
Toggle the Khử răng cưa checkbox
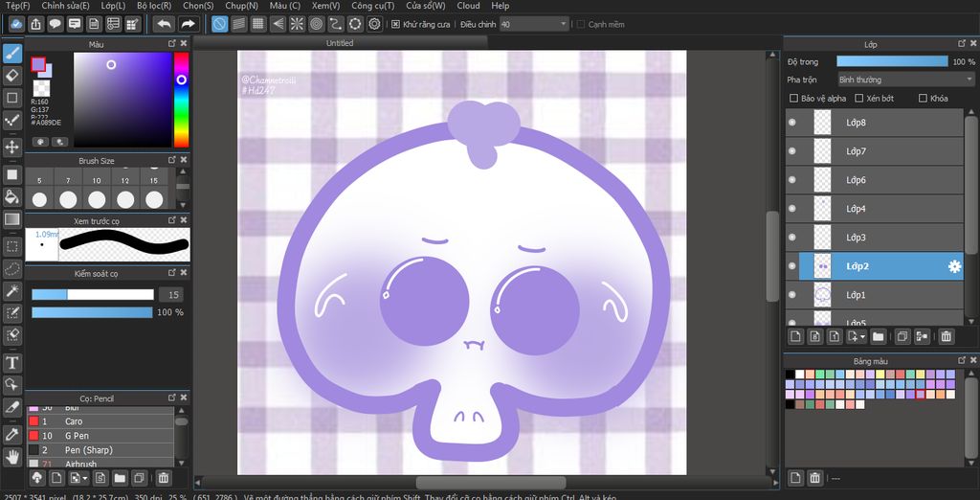point(395,24)
